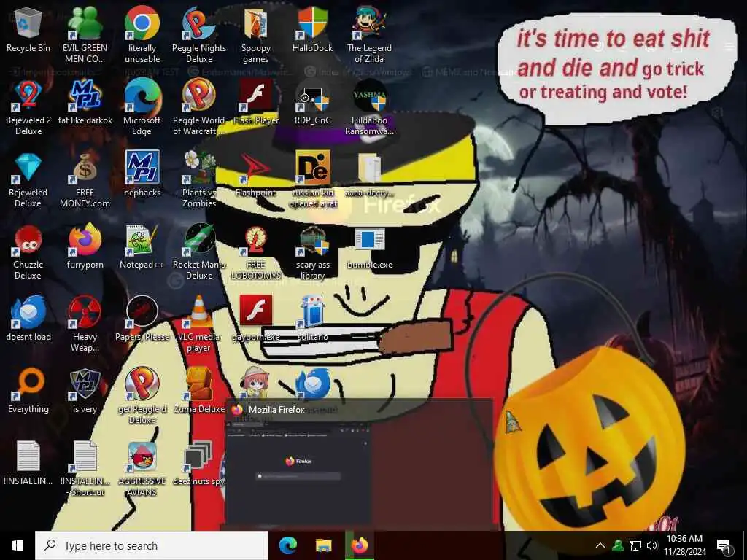Open the russian kid opened a rat icon
Screen dimensions: 747x560
pos(313,179)
